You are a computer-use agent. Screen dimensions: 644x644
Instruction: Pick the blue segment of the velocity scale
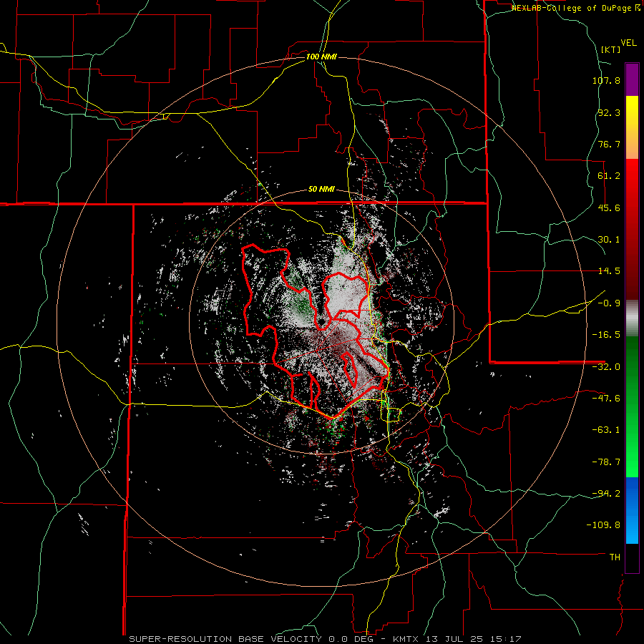[632, 510]
